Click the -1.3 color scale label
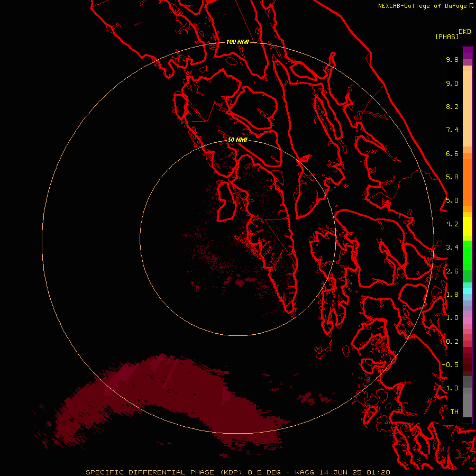 450,388
